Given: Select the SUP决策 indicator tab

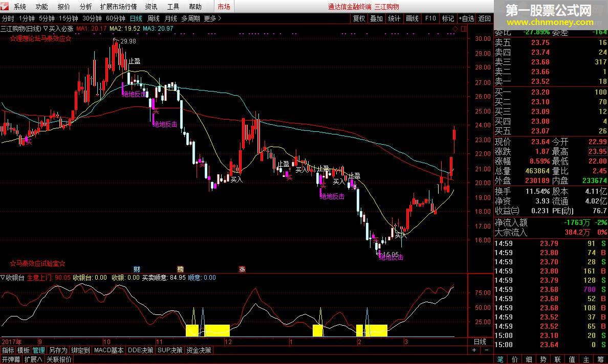Looking at the screenshot, I should [170, 350].
